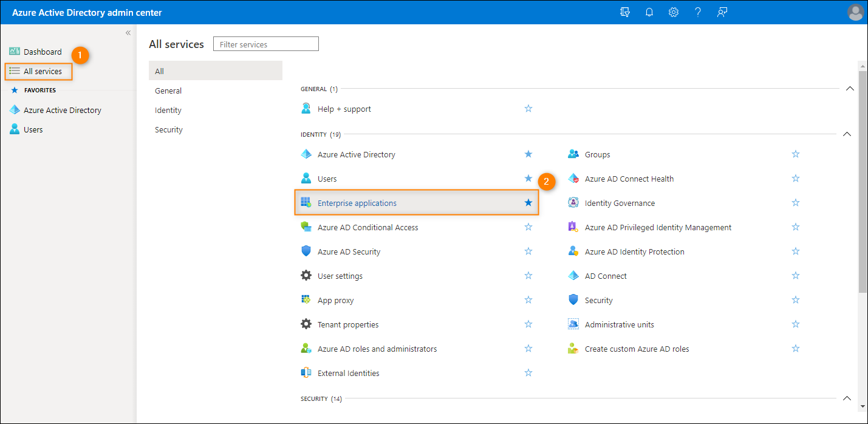
Task: Click the Azure AD Identity Protection icon
Action: click(x=573, y=251)
